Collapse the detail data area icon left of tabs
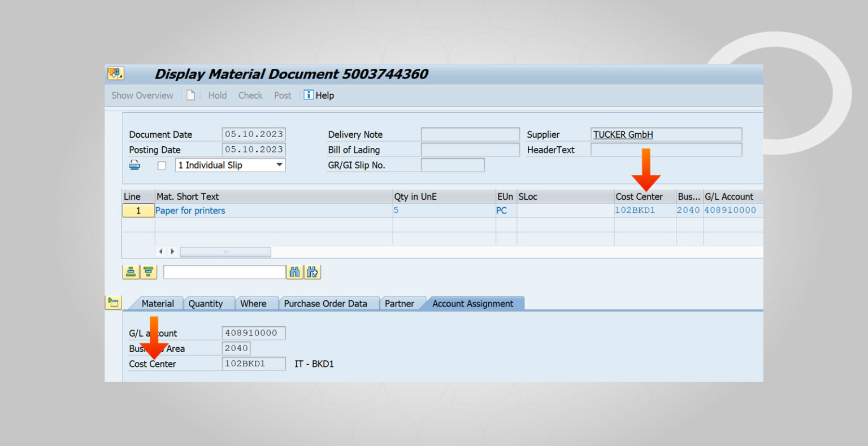The image size is (868, 446). pyautogui.click(x=113, y=303)
